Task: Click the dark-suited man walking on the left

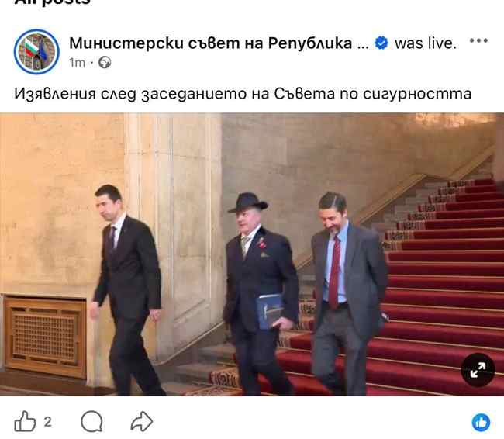Action: [x=127, y=289]
